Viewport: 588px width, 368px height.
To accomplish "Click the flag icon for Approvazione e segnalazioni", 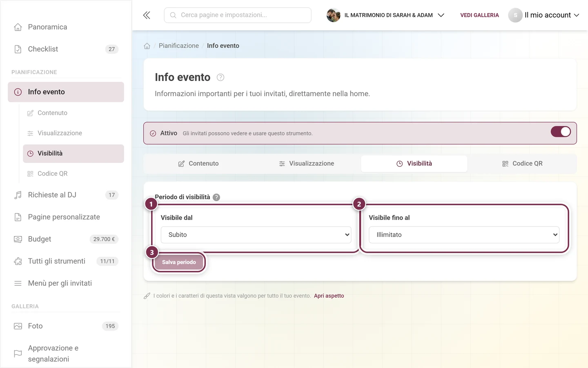I will 18,353.
